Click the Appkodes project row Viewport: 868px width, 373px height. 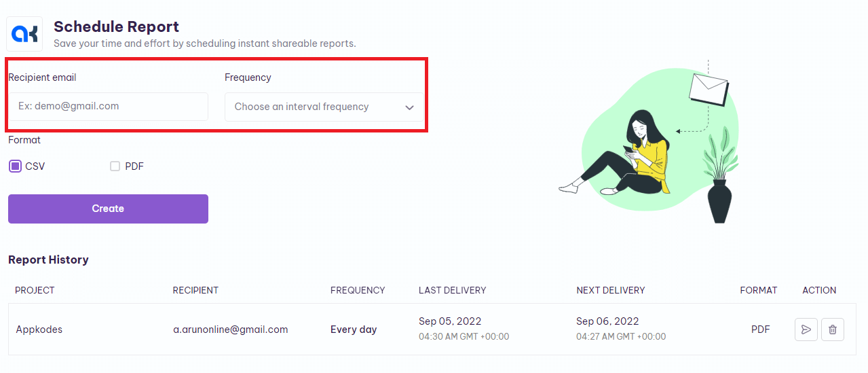point(432,330)
